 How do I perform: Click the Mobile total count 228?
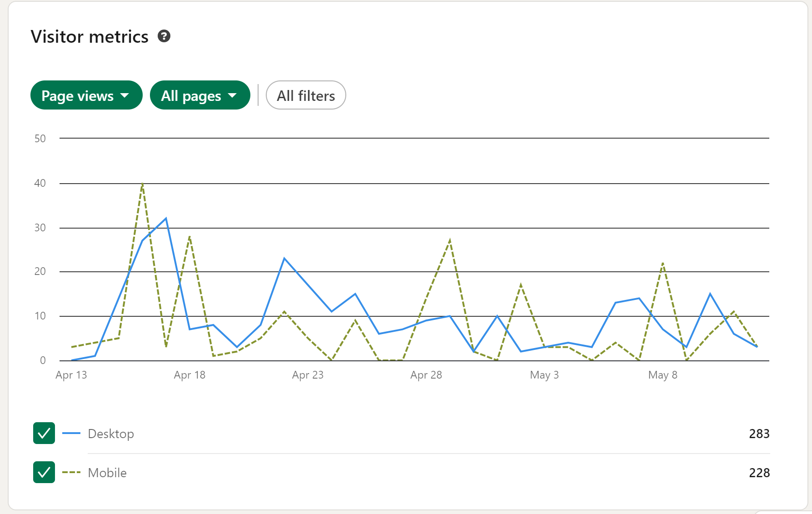[x=759, y=473]
